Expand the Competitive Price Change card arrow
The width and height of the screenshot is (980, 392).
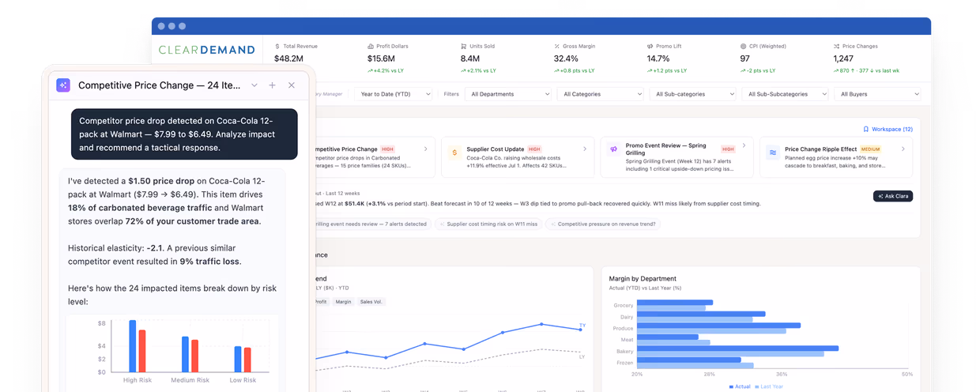(426, 149)
